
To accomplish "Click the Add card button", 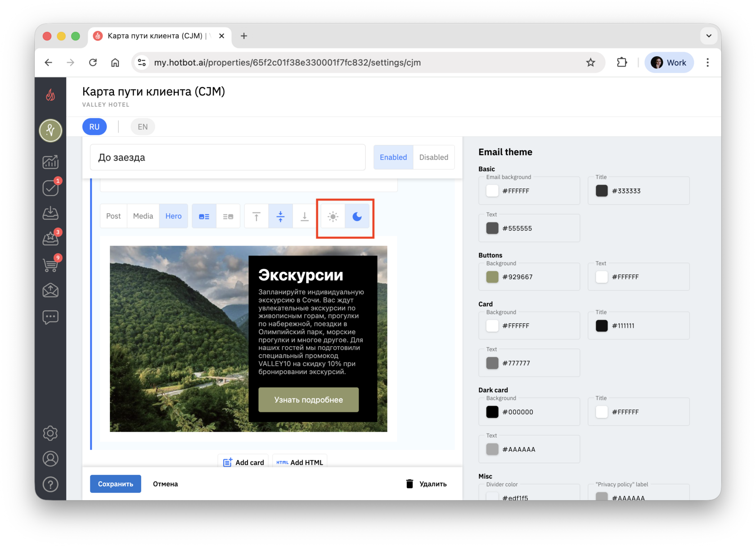I will [243, 462].
